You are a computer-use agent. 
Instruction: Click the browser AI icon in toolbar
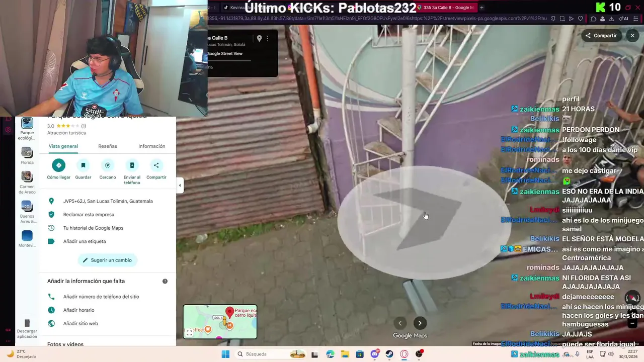click(623, 19)
